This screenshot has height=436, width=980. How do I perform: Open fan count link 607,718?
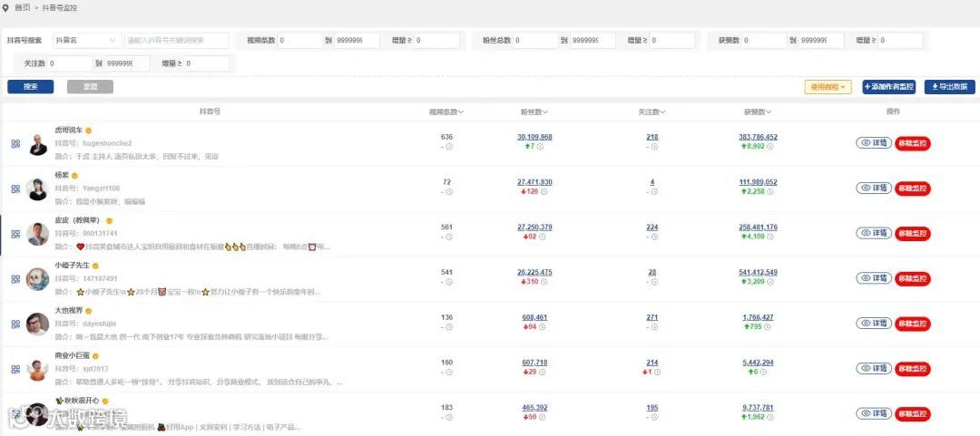tap(535, 363)
